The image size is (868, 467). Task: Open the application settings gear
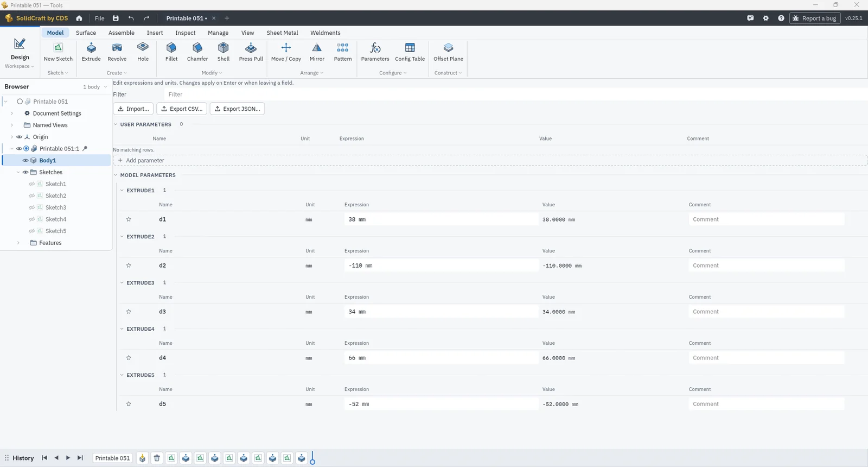765,18
